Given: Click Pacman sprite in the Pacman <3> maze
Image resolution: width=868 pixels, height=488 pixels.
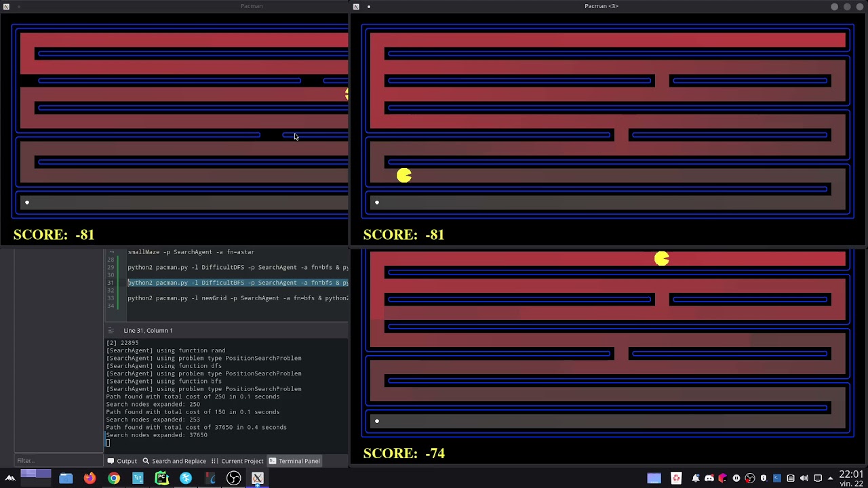Looking at the screenshot, I should coord(404,176).
